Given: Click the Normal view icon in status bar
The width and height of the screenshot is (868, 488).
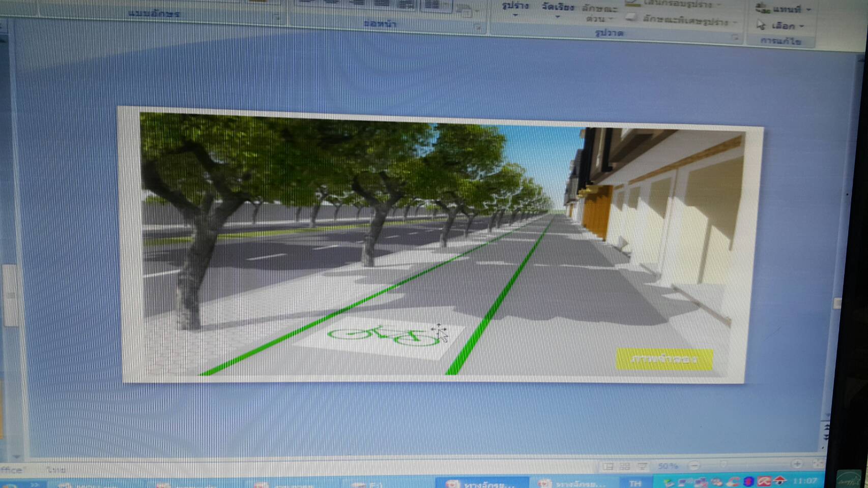Looking at the screenshot, I should click(x=608, y=466).
